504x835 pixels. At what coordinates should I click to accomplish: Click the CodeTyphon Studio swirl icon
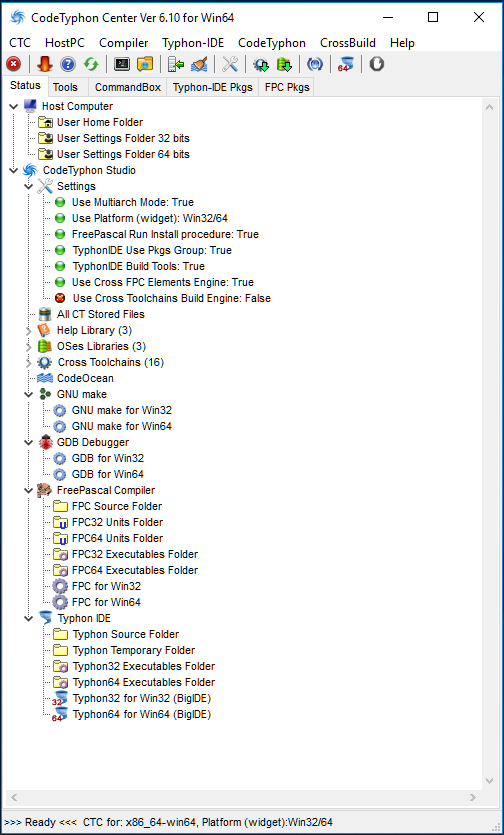(x=29, y=170)
